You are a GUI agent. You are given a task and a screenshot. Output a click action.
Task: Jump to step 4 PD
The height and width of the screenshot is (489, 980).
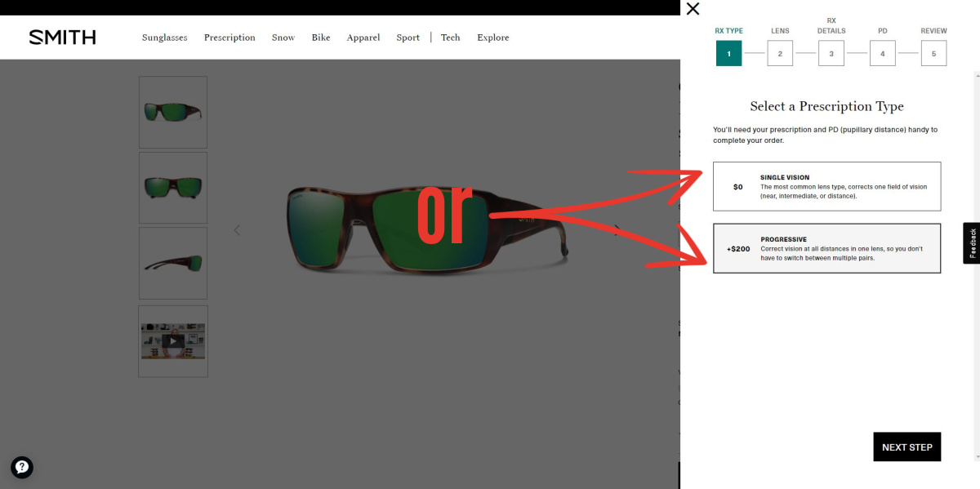[x=883, y=54]
